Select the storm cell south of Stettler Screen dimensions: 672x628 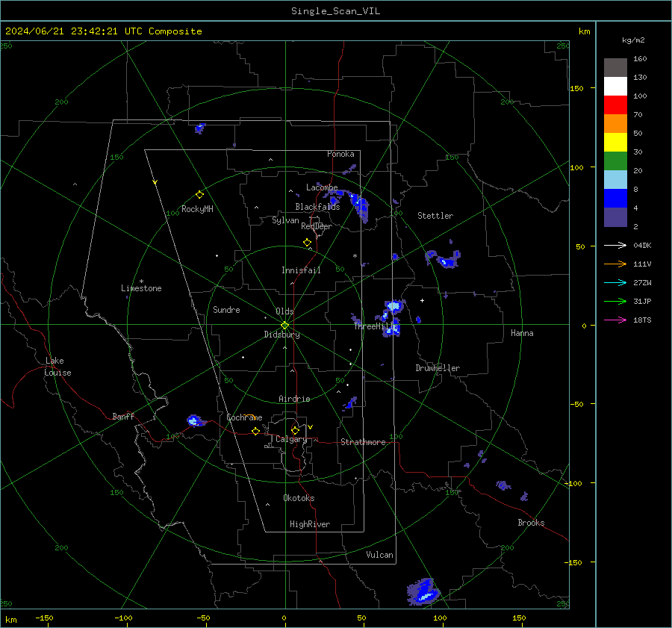[444, 258]
